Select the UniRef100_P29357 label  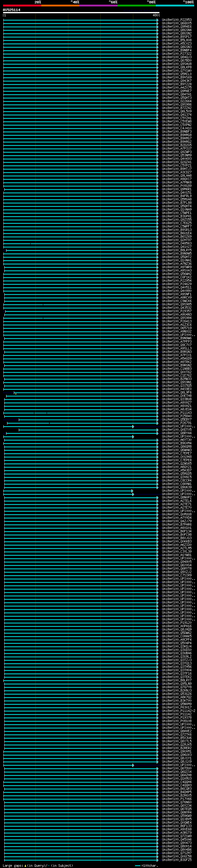[x=176, y=311]
